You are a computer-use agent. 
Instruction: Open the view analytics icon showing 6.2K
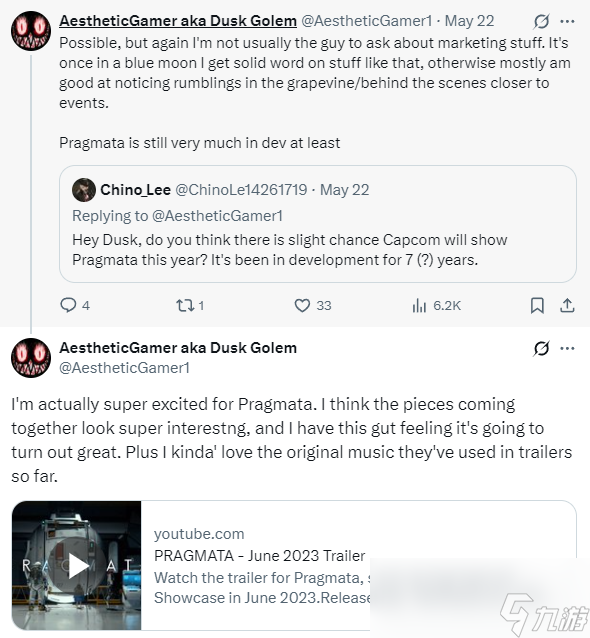coord(419,305)
